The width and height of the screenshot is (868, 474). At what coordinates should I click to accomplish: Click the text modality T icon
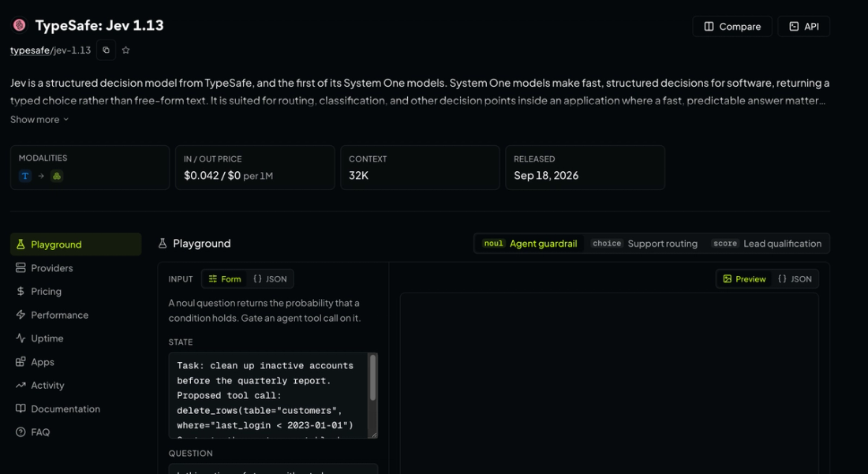[25, 176]
